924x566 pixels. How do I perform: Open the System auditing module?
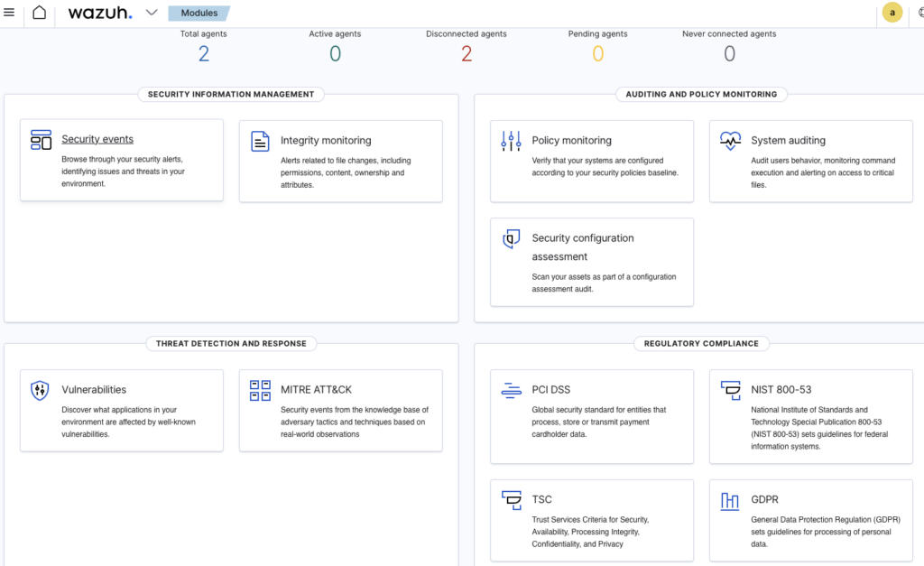pos(788,140)
